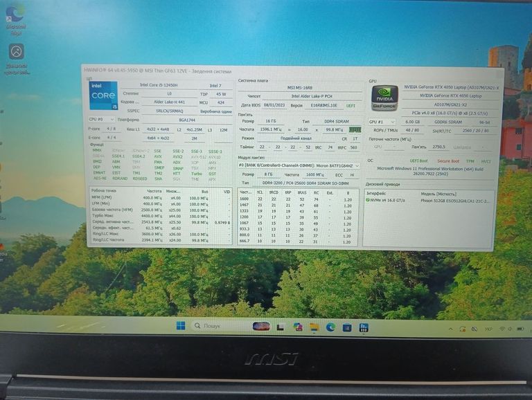Open the Windows Start menu
532x400 pixels.
181,326
